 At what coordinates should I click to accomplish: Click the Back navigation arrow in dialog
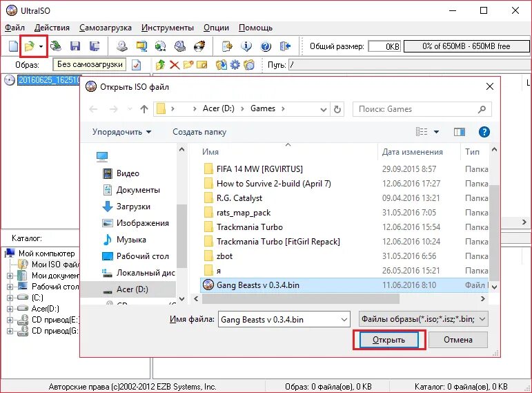pos(94,109)
